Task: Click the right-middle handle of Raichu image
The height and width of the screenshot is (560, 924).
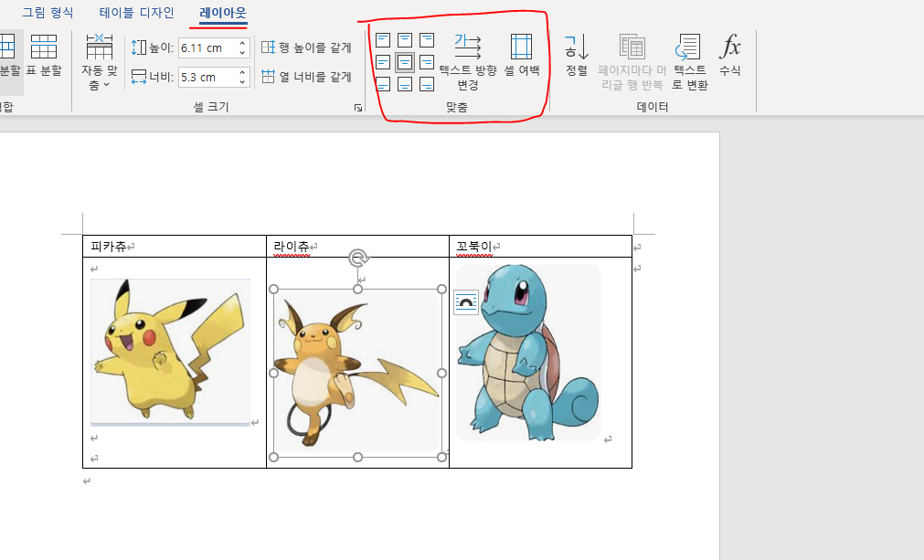Action: (x=442, y=373)
